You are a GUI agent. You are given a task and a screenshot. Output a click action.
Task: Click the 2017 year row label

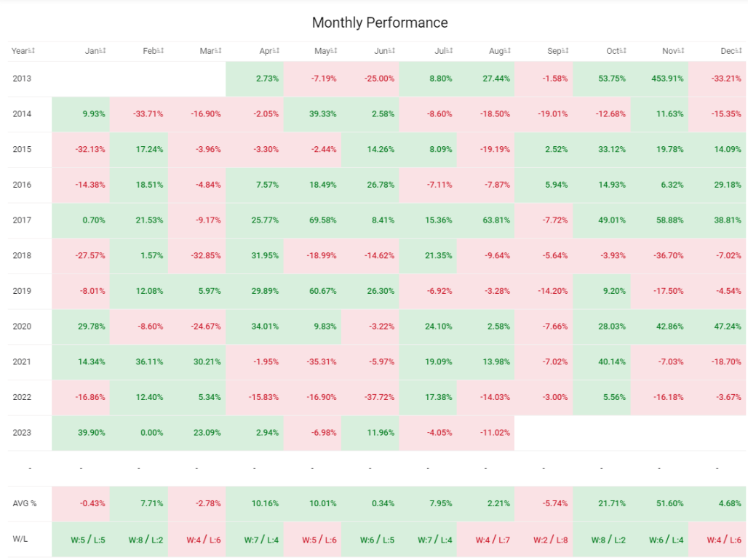(22, 220)
